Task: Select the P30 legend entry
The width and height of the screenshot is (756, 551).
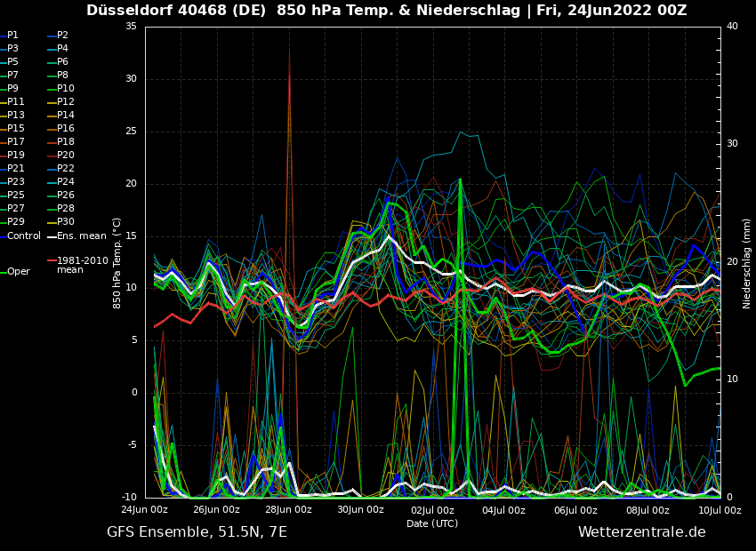Action: [66, 222]
